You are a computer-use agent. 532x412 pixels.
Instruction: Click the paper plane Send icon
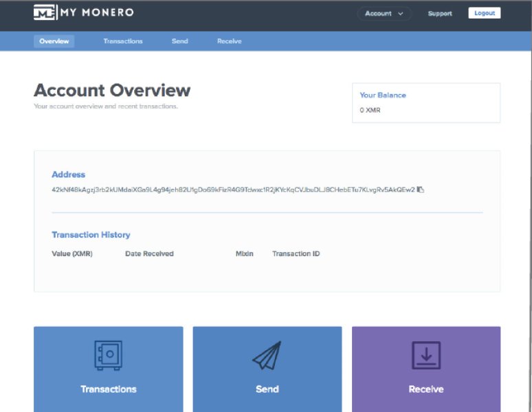click(x=267, y=356)
